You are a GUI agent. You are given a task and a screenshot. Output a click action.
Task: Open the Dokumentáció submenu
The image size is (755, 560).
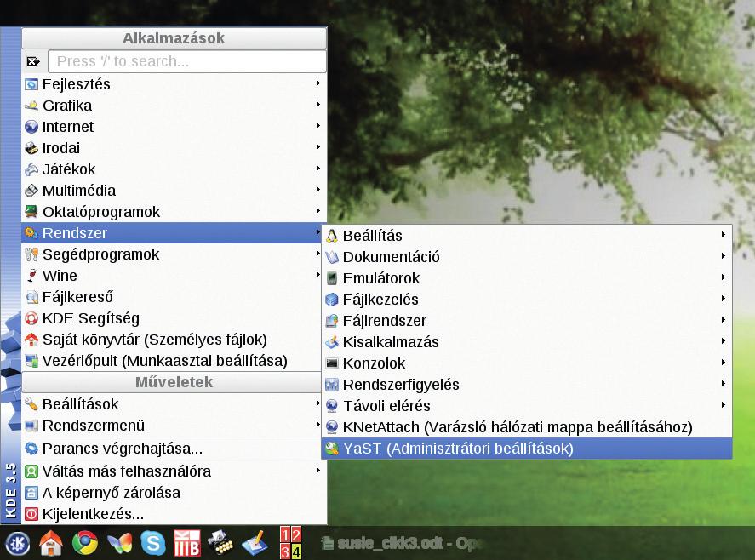click(527, 257)
